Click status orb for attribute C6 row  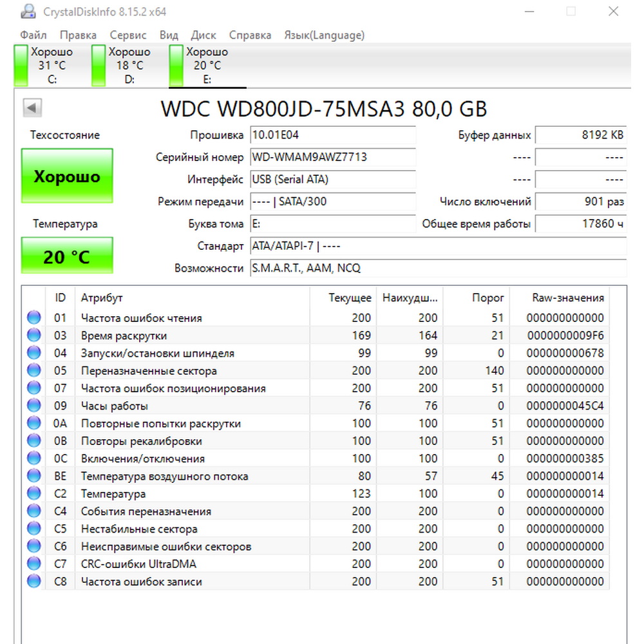34,546
